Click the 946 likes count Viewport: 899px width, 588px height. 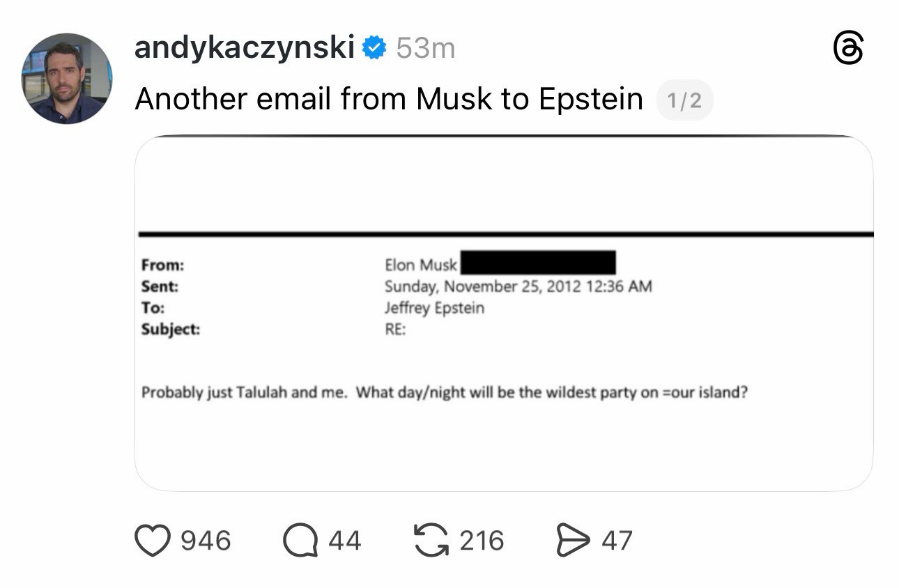(206, 541)
